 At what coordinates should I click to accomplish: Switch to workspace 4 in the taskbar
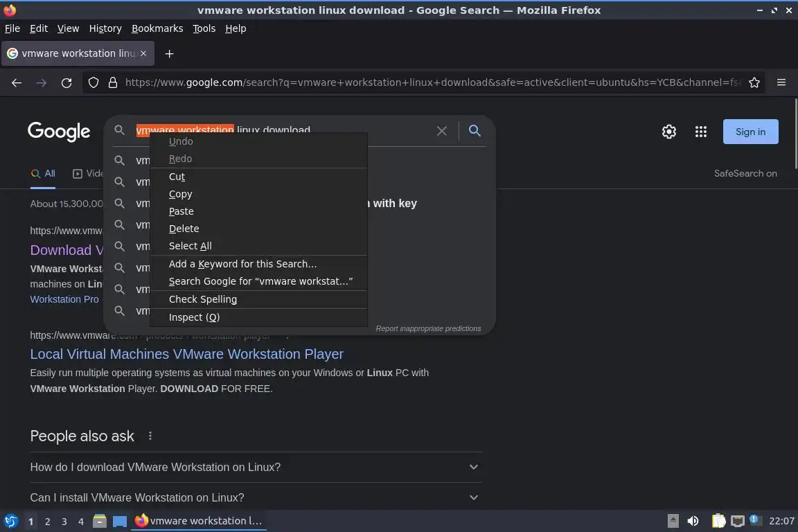(81, 522)
